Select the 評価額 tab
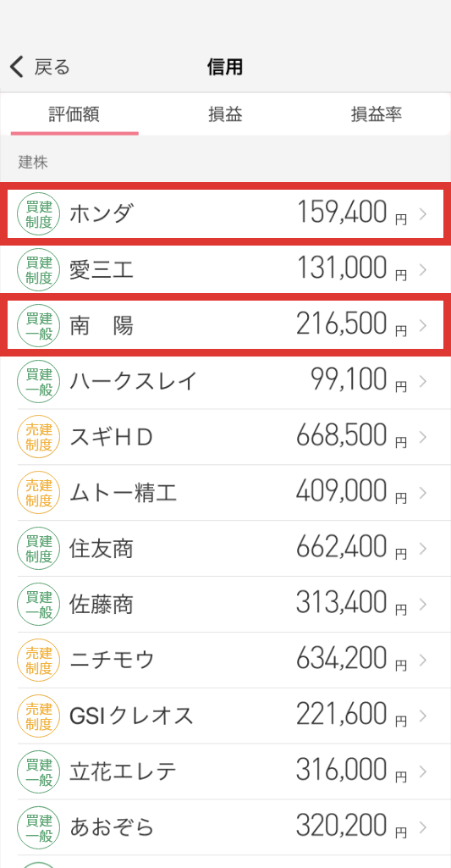 (x=74, y=114)
